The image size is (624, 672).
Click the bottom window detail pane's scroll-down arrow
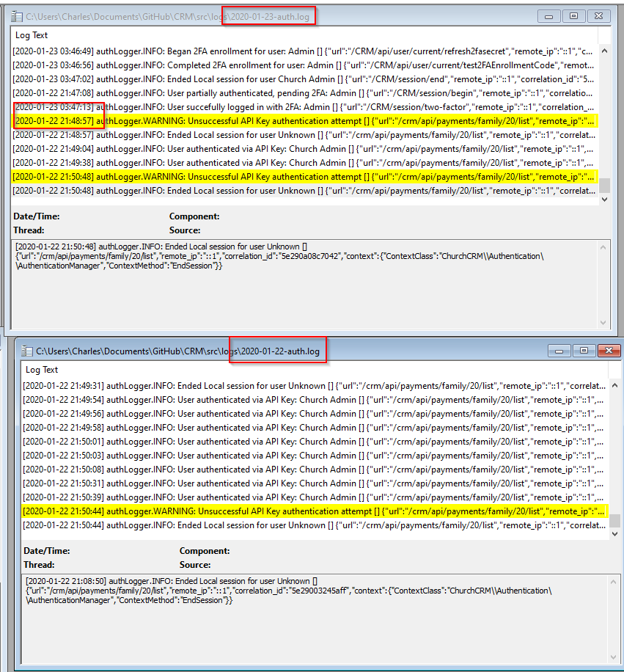(613, 657)
